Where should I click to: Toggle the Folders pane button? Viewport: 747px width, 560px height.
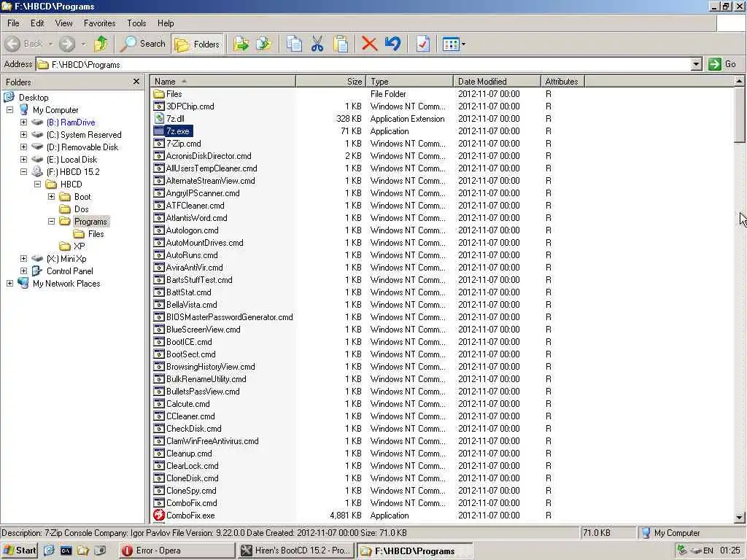click(197, 44)
